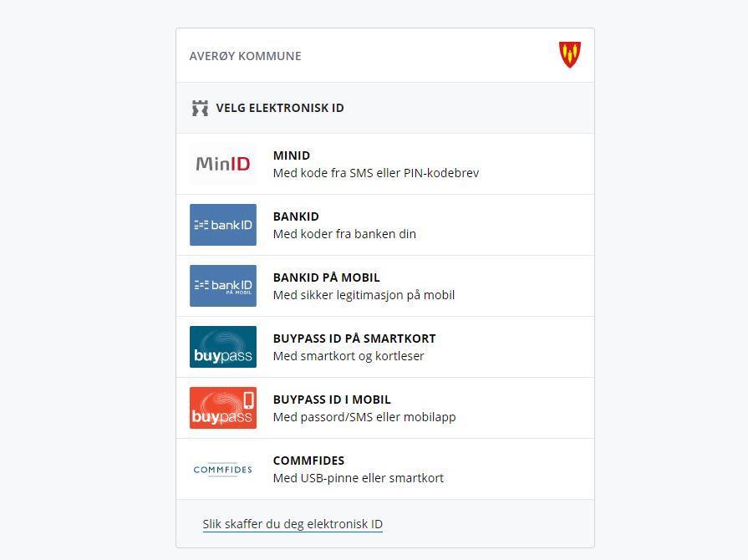Click the MinID logo
The image size is (748, 560).
pyautogui.click(x=223, y=164)
